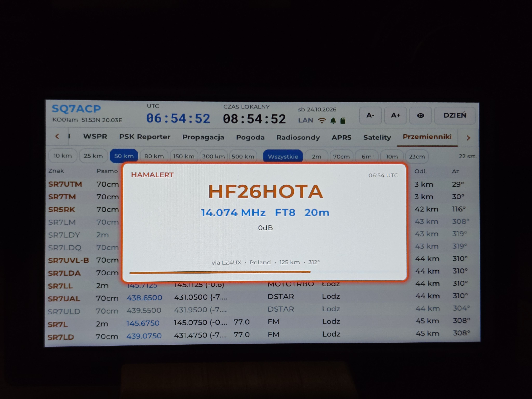Show more tabs with right chevron
The height and width of the screenshot is (399, 532).
pyautogui.click(x=468, y=138)
